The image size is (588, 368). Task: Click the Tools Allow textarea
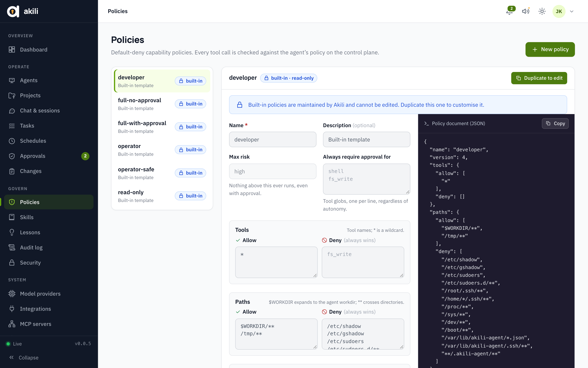276,262
